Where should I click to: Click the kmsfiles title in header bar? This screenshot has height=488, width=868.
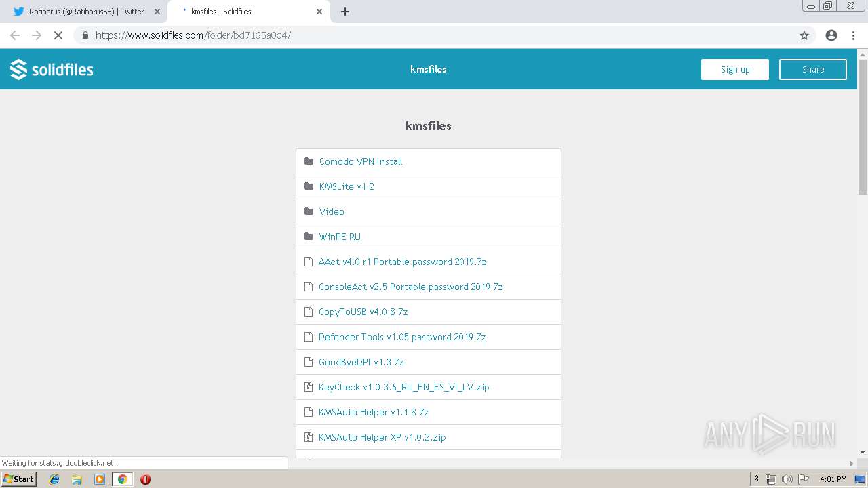429,69
